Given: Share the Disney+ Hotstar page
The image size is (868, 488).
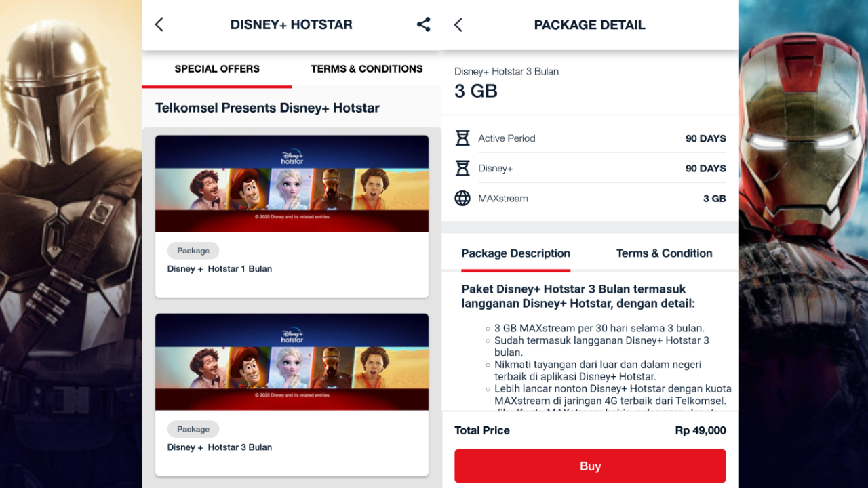Looking at the screenshot, I should point(423,24).
